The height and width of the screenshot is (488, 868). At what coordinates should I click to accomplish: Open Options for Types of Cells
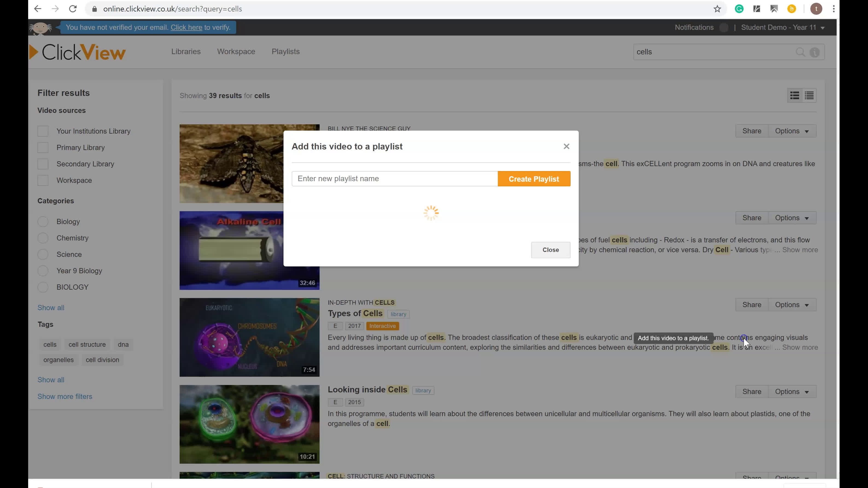click(x=792, y=304)
